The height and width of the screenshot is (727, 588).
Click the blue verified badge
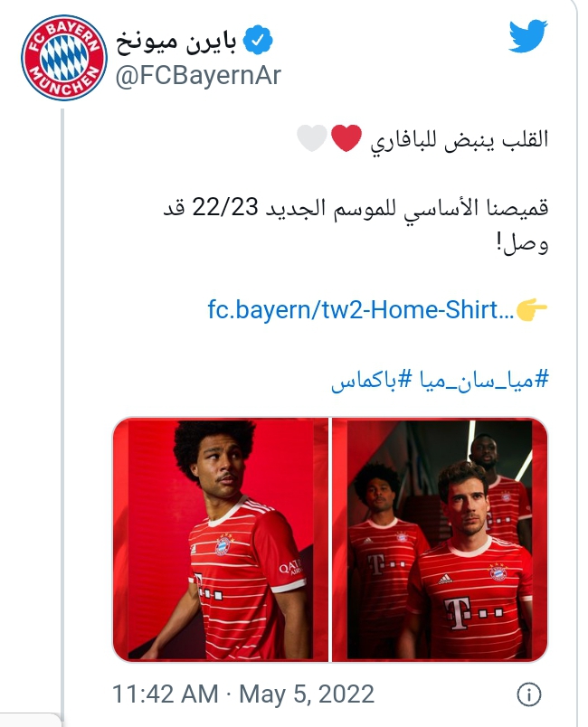point(258,41)
